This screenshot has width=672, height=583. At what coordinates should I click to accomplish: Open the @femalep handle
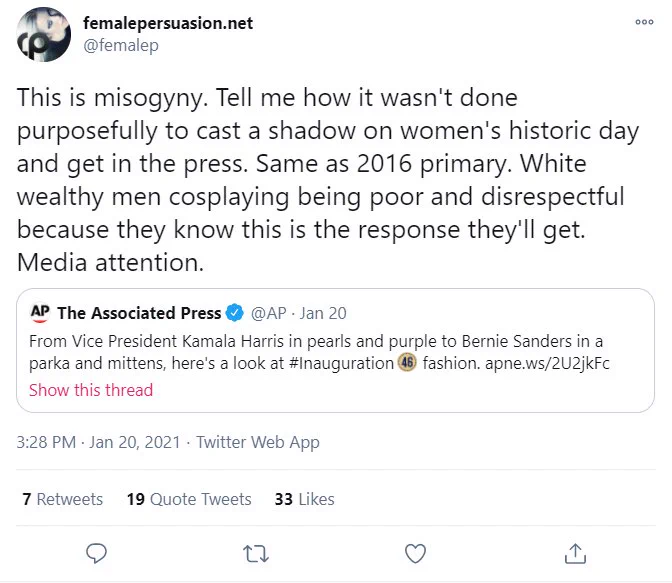121,45
